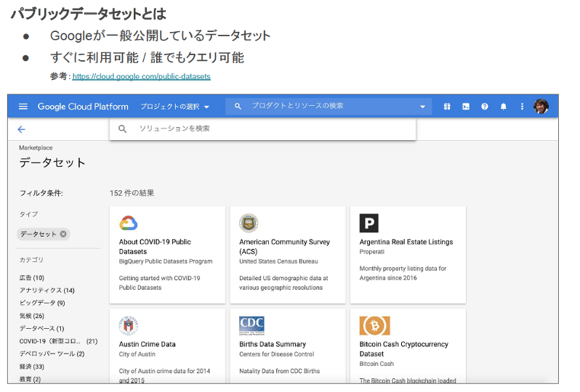Open notifications bell icon
Image resolution: width=580 pixels, height=392 pixels.
[504, 107]
